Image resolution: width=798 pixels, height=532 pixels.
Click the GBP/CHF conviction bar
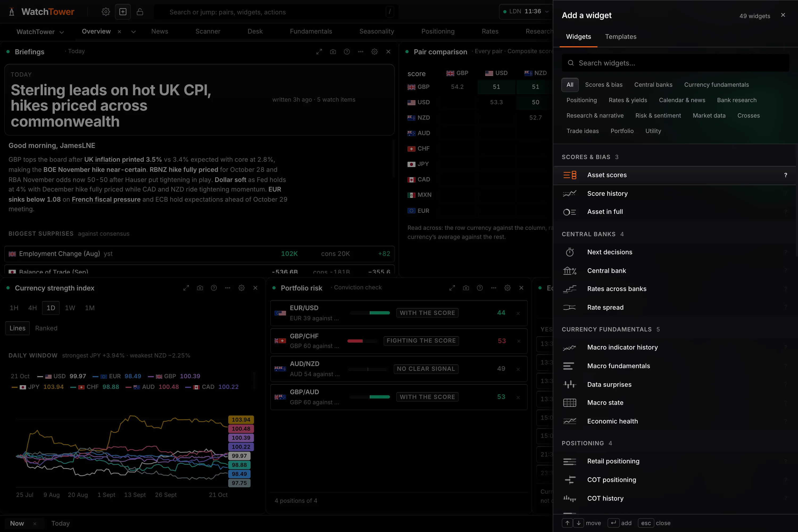tap(362, 341)
